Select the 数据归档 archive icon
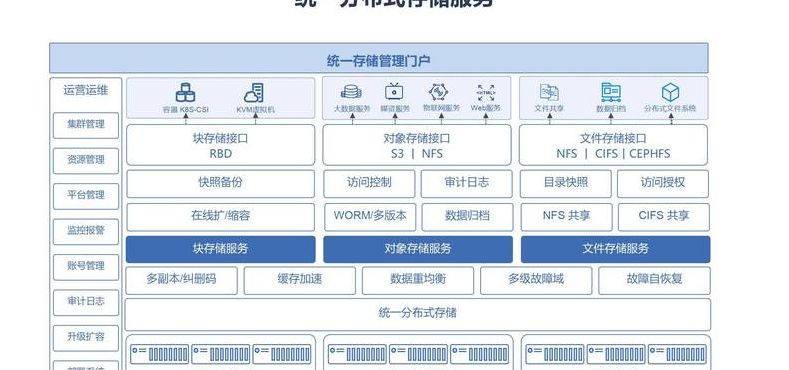Image resolution: width=789 pixels, height=370 pixels. click(610, 93)
